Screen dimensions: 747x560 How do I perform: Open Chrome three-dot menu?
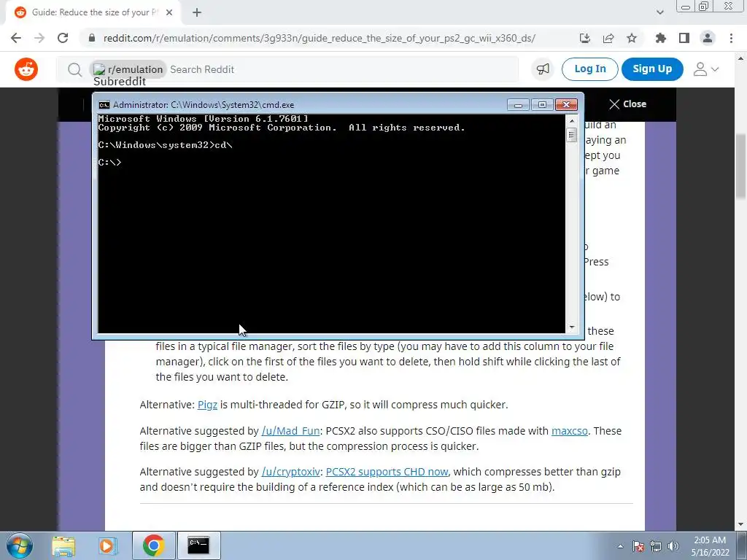tap(731, 38)
